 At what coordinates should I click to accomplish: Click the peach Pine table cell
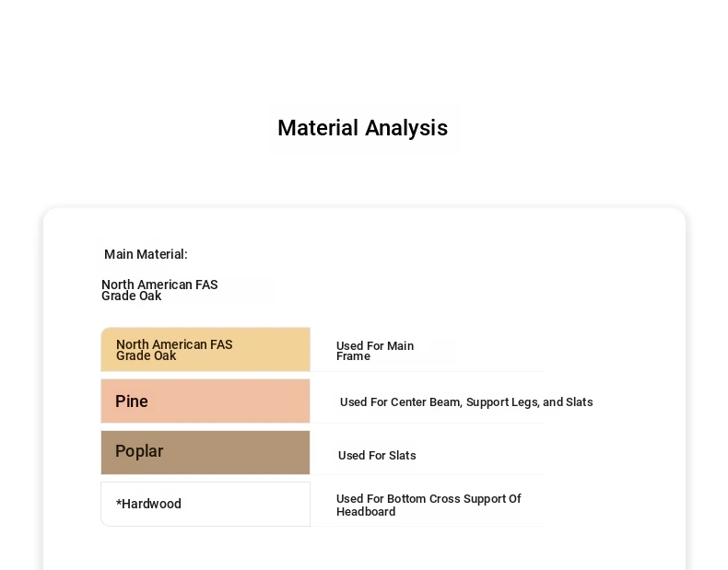tap(205, 401)
